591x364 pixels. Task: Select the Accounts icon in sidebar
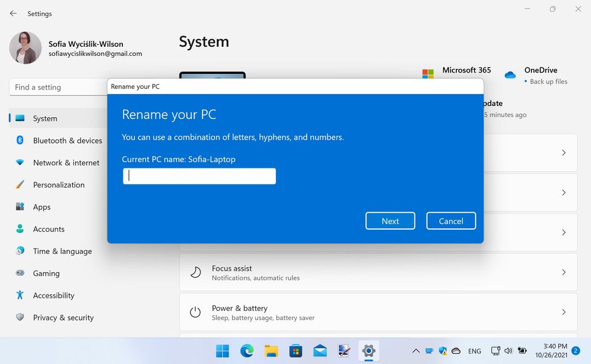click(x=20, y=228)
